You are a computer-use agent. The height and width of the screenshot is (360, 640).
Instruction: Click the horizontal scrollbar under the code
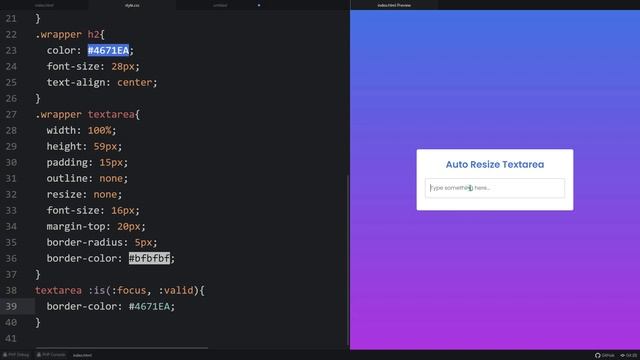pyautogui.click(x=122, y=348)
